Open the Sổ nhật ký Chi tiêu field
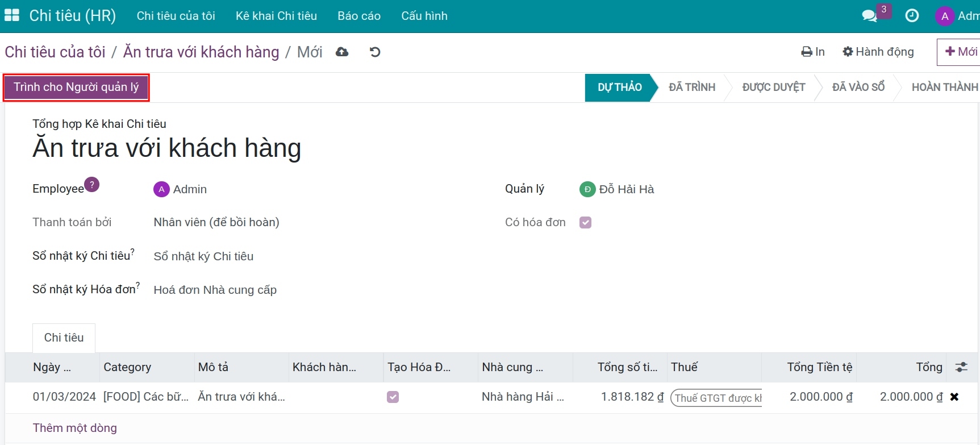The image size is (980, 445). [203, 256]
